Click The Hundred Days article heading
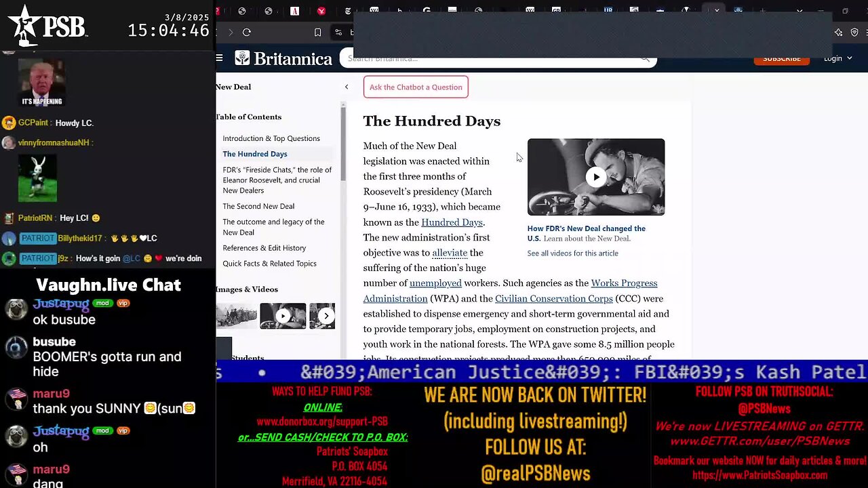Viewport: 868px width, 488px height. (432, 121)
